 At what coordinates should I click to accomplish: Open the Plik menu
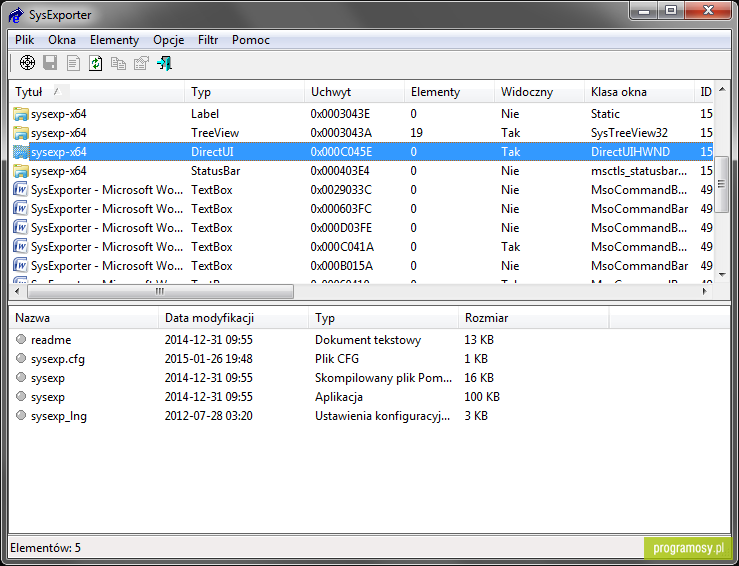[25, 40]
